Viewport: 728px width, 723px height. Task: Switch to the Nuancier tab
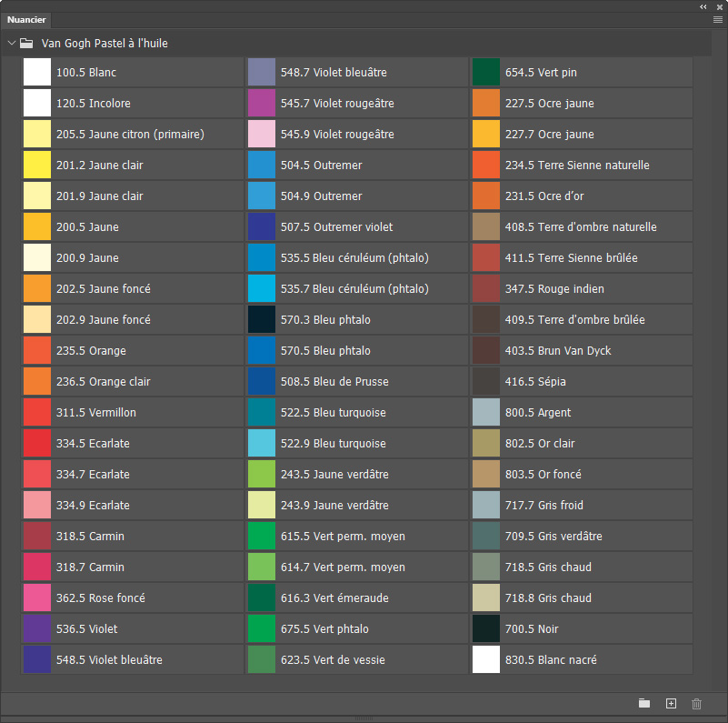tap(26, 19)
